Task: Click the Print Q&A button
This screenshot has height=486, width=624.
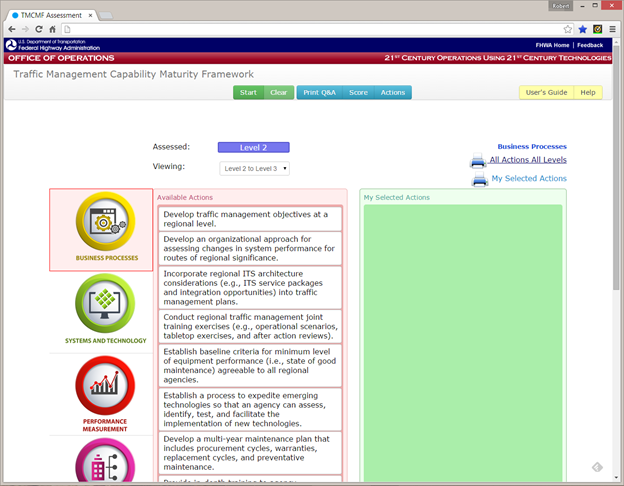Action: pyautogui.click(x=320, y=92)
